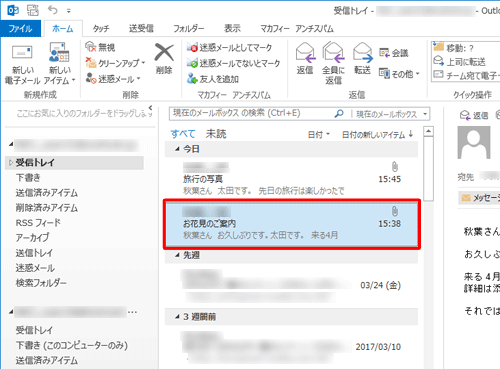
Task: Open the 03/24 (金) email
Action: tap(291, 285)
